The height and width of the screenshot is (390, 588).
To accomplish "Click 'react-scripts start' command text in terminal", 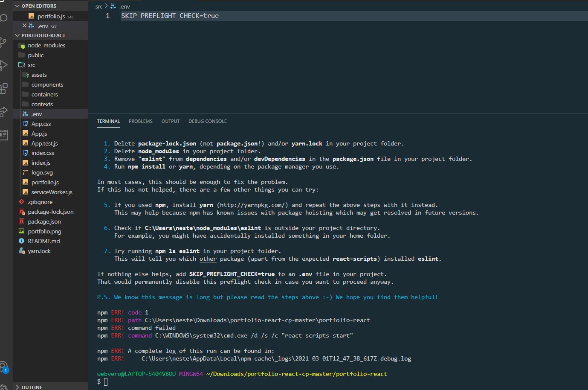I will [317, 335].
